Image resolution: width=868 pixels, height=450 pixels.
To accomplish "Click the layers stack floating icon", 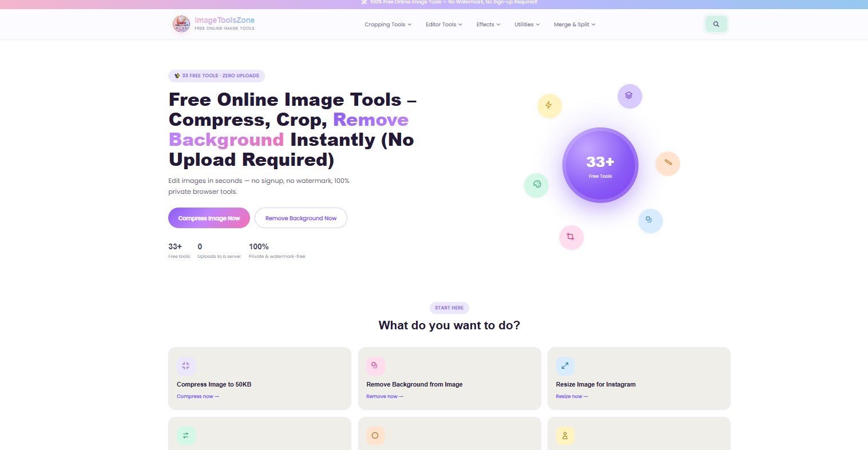I will [629, 96].
